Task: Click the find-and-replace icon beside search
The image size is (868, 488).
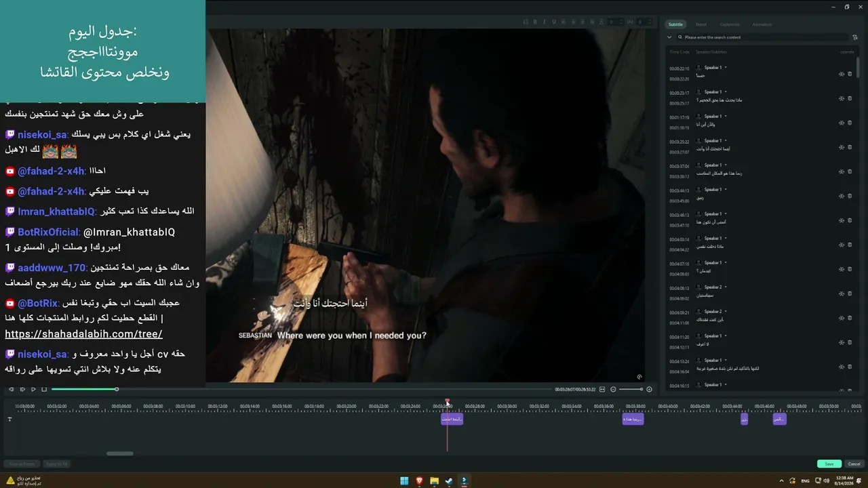Action: pos(855,37)
